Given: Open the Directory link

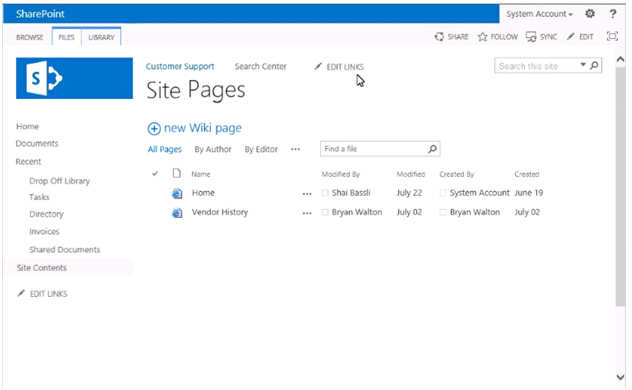Looking at the screenshot, I should coord(46,214).
